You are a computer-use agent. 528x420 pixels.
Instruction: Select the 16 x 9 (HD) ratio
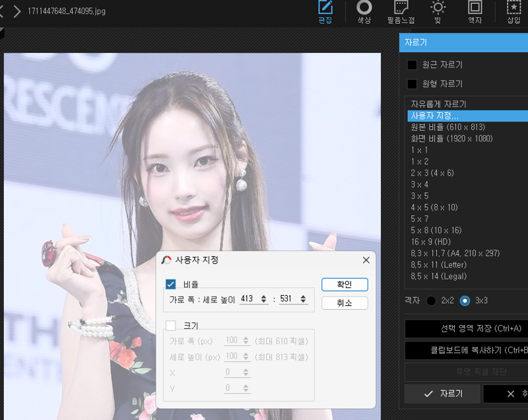(468, 242)
